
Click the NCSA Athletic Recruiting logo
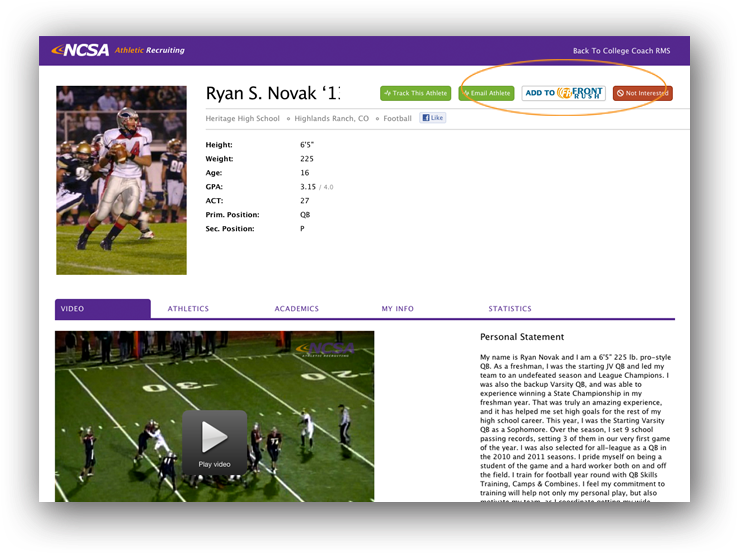point(118,50)
